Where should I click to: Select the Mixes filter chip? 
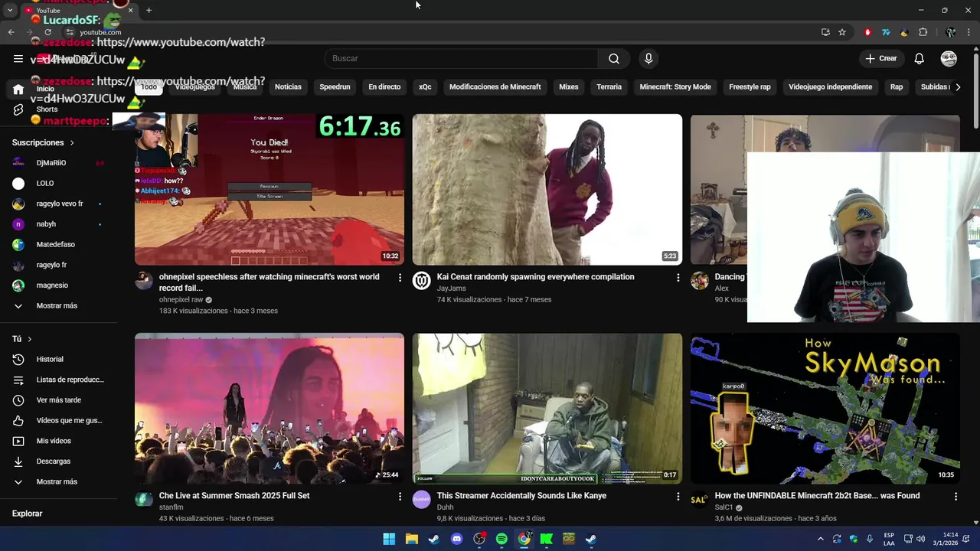(569, 86)
